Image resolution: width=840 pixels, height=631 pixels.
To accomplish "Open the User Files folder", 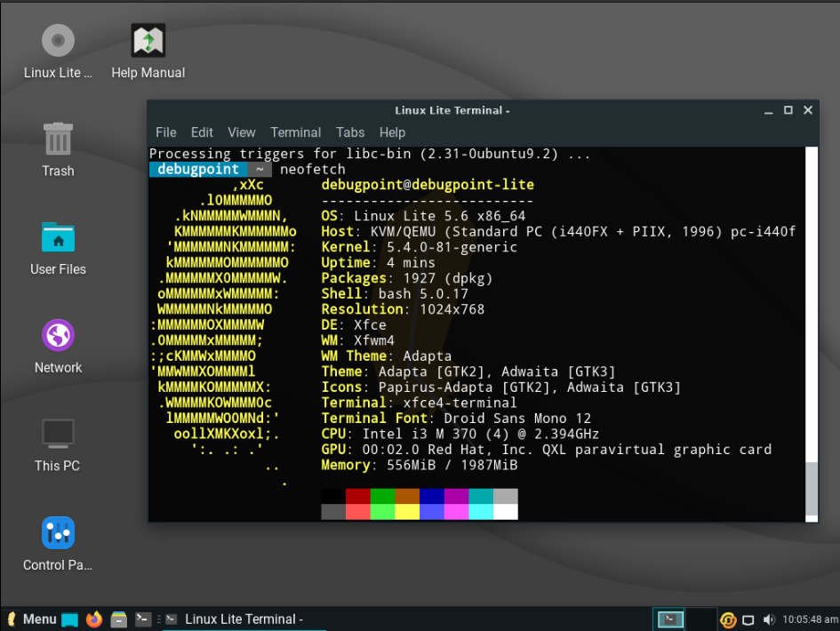I will pos(57,238).
